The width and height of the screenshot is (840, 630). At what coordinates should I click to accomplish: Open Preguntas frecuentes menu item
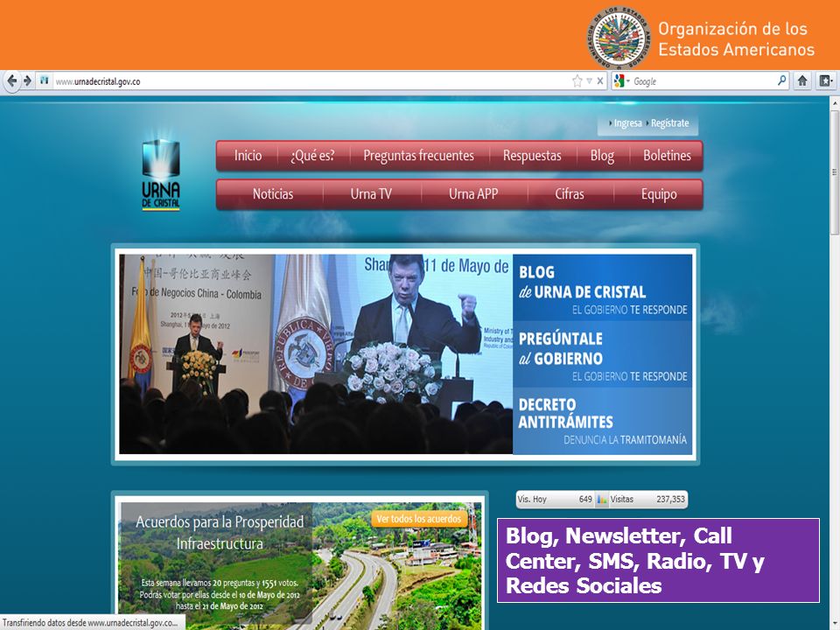pos(419,156)
